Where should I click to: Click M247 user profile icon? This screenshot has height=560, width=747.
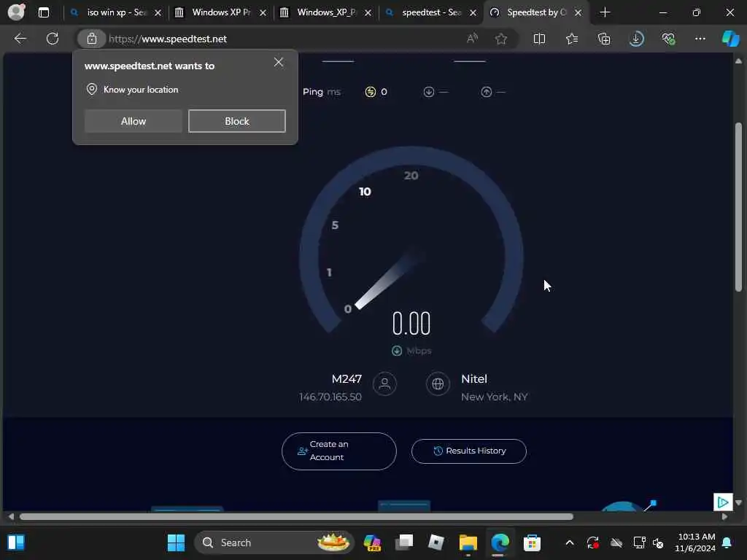pos(384,384)
